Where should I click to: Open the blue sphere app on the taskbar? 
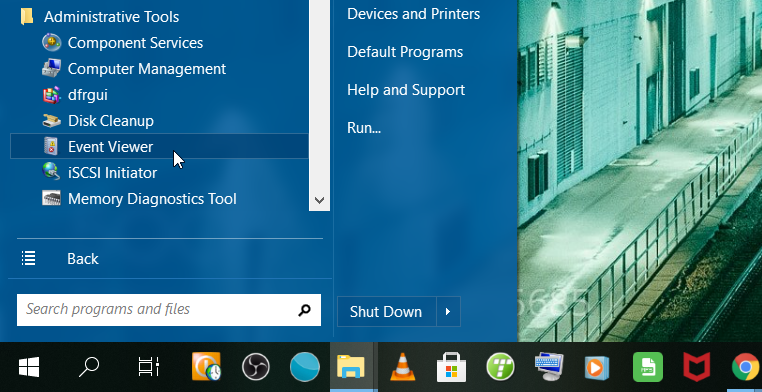305,367
